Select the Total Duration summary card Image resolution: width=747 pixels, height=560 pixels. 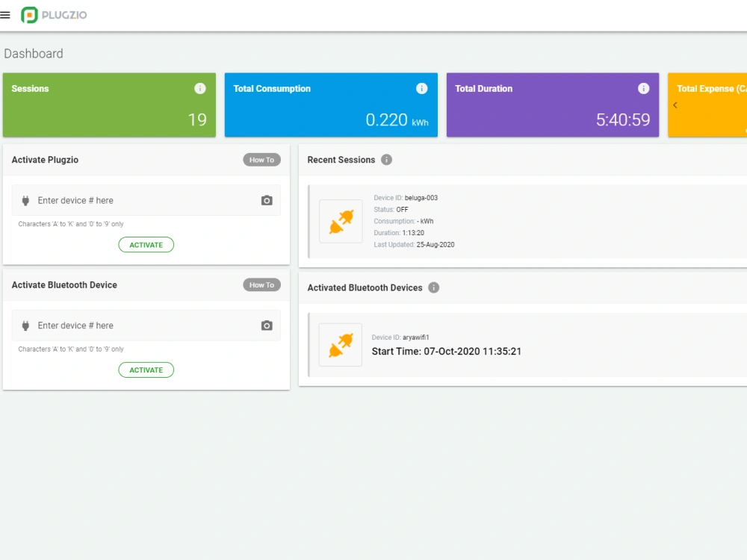pos(553,105)
